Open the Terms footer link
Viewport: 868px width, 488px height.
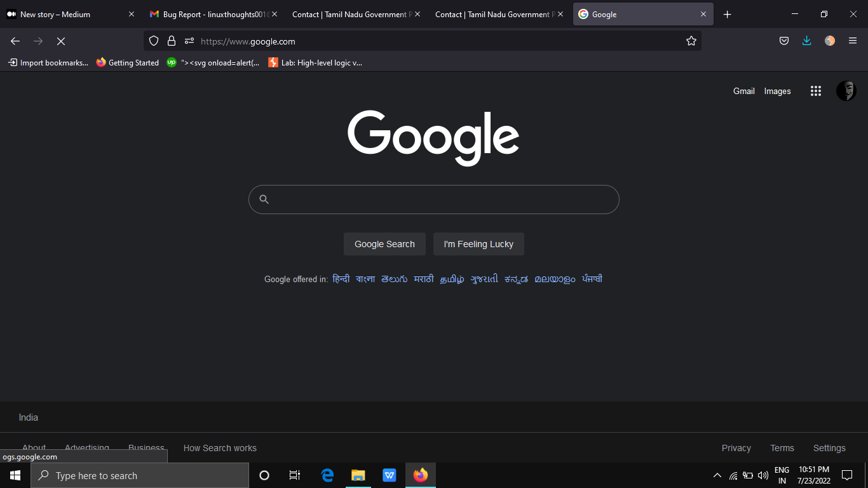pyautogui.click(x=782, y=448)
